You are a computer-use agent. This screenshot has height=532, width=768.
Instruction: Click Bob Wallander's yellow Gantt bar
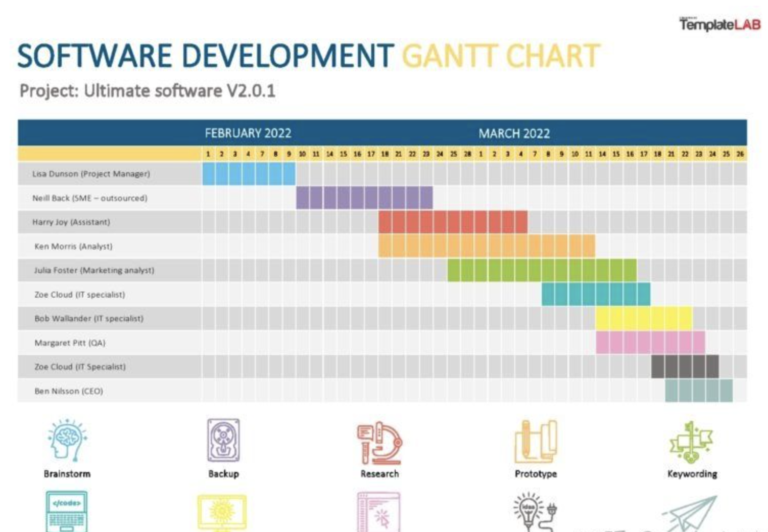644,319
